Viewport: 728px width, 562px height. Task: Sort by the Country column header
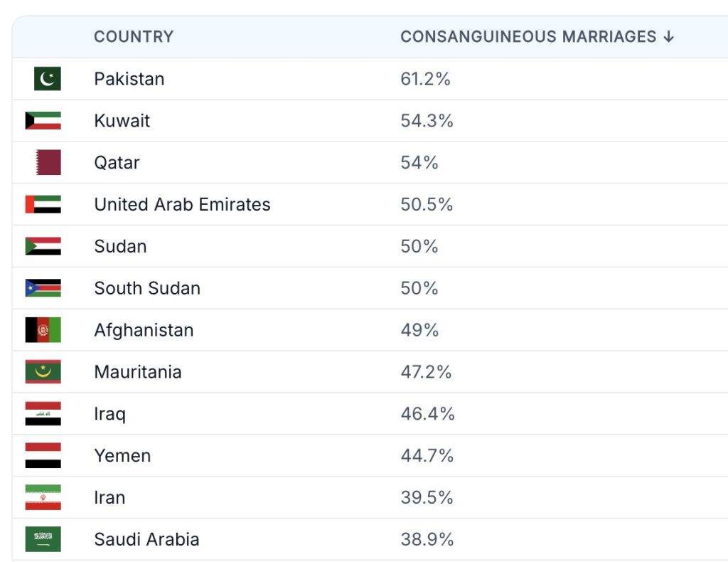tap(134, 37)
